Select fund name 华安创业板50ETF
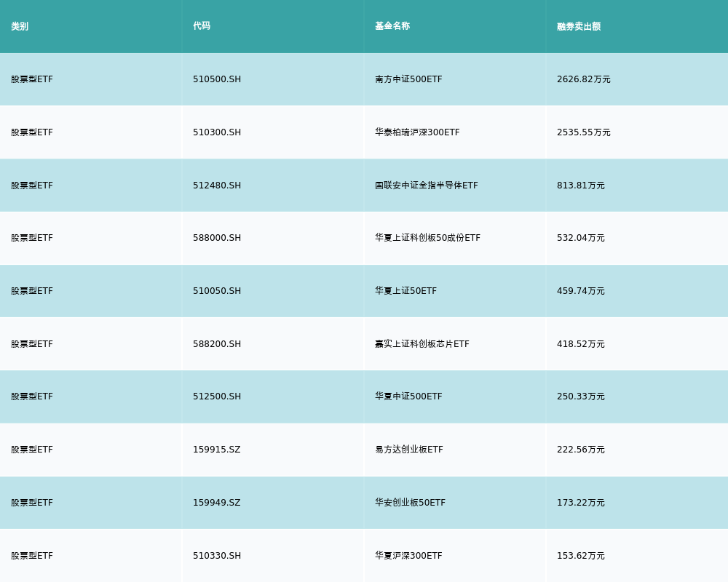Viewport: 728px width, 582px height. click(x=410, y=503)
